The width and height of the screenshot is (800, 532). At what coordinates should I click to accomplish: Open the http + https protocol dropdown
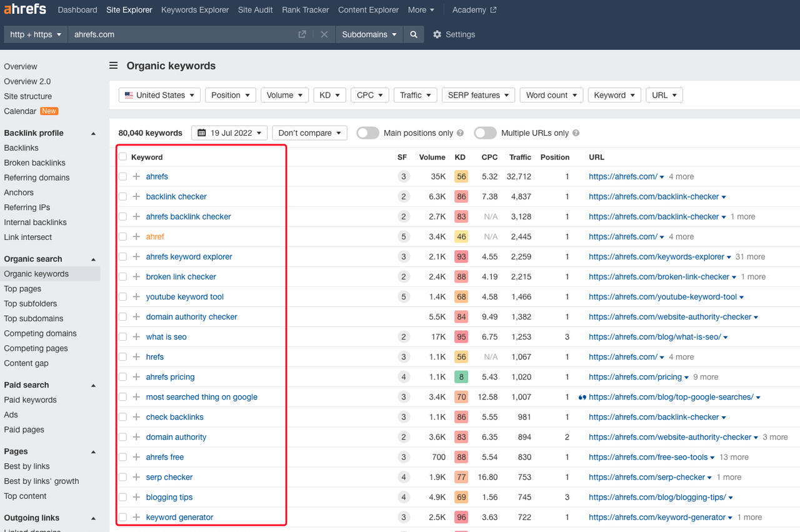[x=36, y=34]
